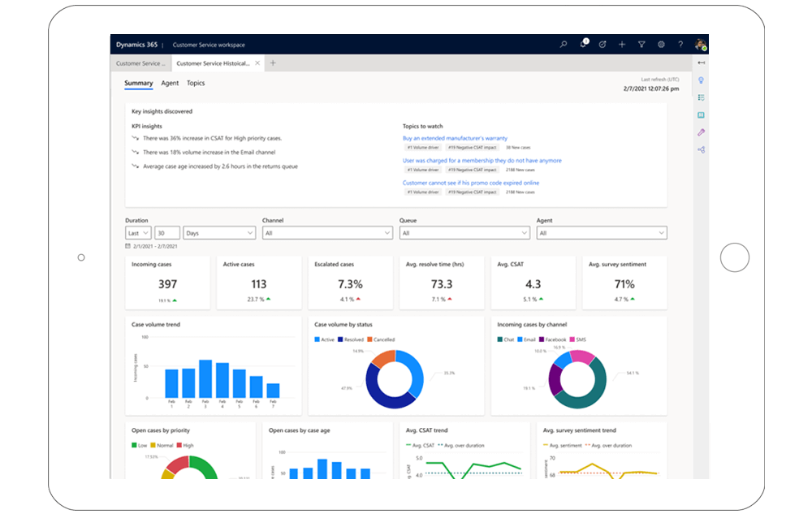Switch to the Agent tab
Viewport: 812px width, 514px height.
(x=170, y=83)
